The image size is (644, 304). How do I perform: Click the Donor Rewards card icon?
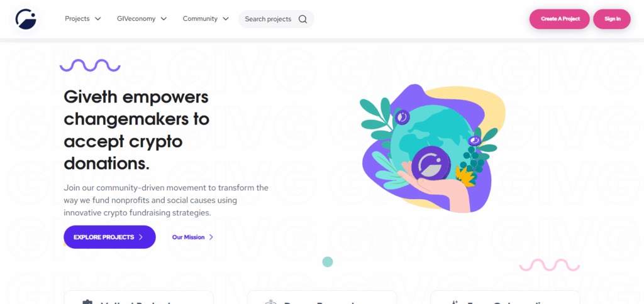(x=270, y=302)
